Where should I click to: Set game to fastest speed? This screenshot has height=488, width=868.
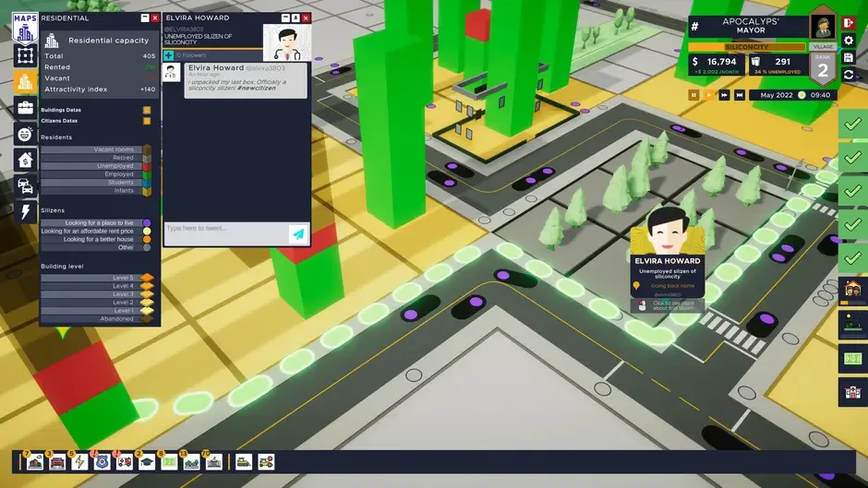[x=739, y=95]
